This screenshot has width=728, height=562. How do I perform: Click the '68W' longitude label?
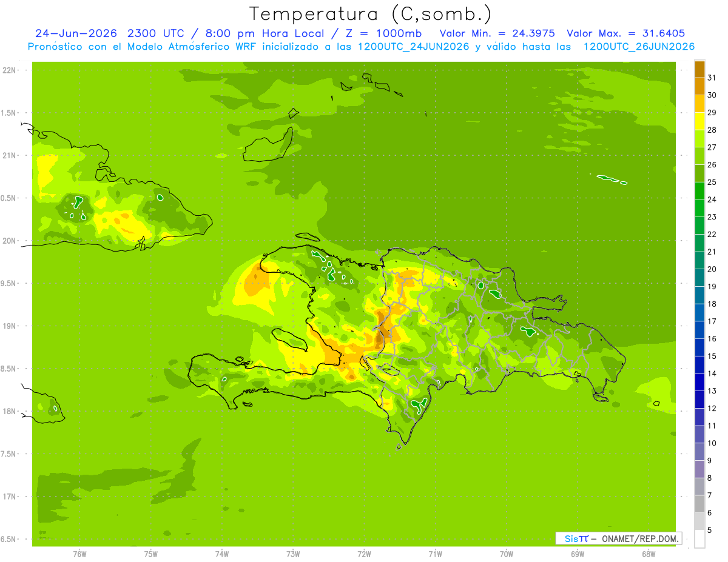649,554
